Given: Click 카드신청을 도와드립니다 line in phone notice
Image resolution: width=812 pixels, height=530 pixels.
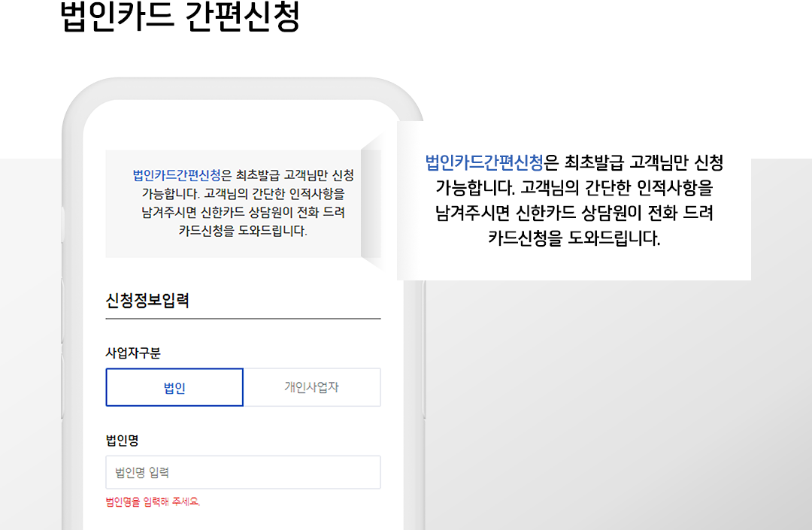Looking at the screenshot, I should click(243, 231).
